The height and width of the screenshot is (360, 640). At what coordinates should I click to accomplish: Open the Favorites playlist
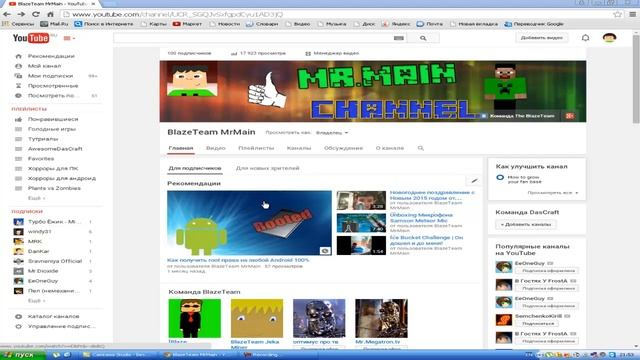click(41, 159)
